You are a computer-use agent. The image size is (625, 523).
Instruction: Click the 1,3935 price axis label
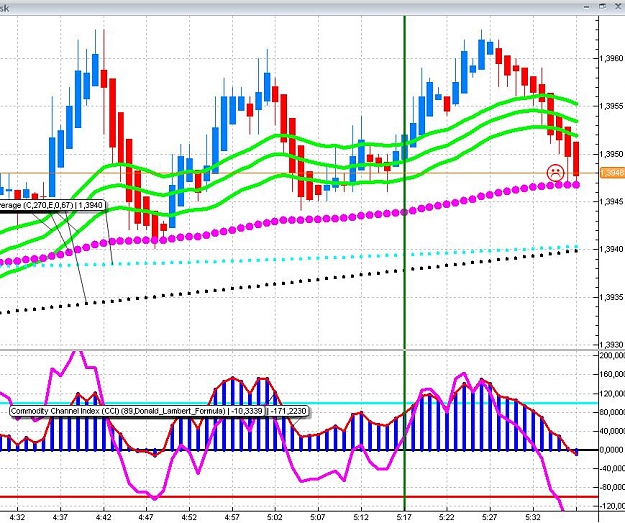[x=611, y=297]
